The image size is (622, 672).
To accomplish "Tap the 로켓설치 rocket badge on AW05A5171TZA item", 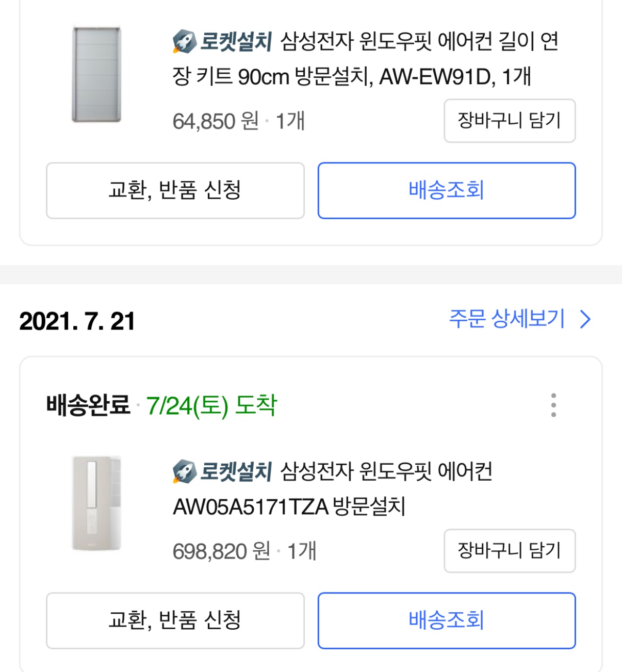I will pyautogui.click(x=222, y=471).
